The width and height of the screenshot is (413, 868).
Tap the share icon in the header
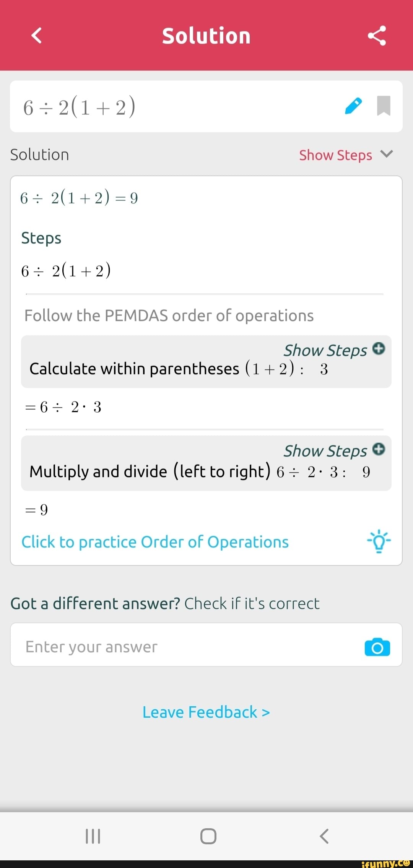coord(377,36)
